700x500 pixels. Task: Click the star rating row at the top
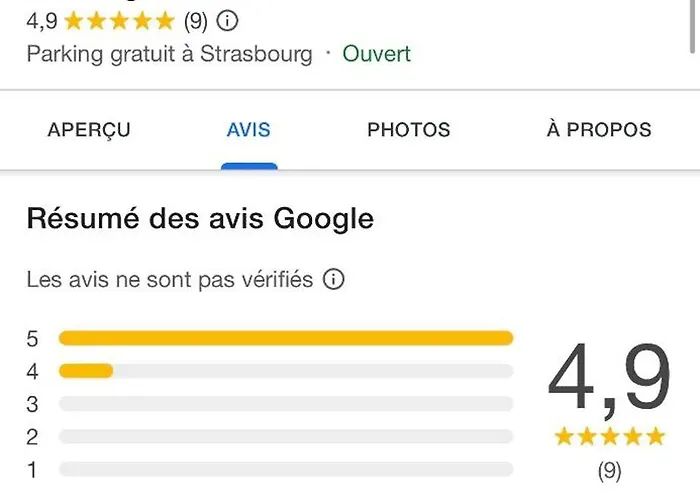[x=119, y=20]
